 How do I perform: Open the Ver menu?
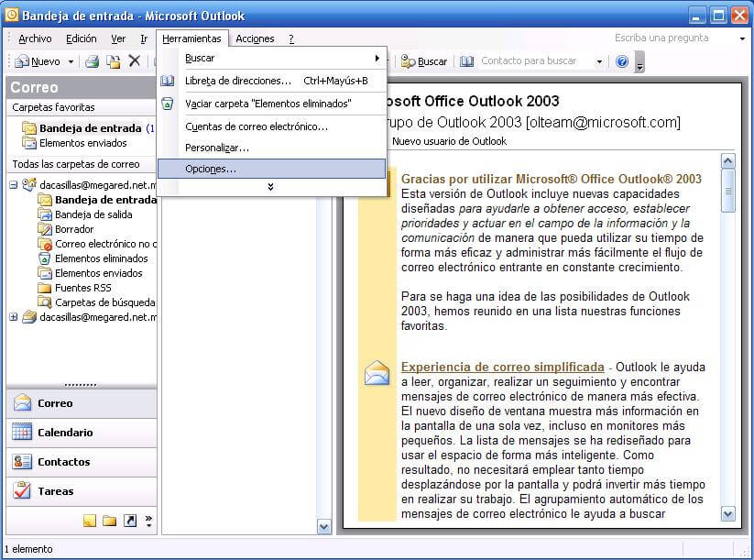click(x=118, y=38)
